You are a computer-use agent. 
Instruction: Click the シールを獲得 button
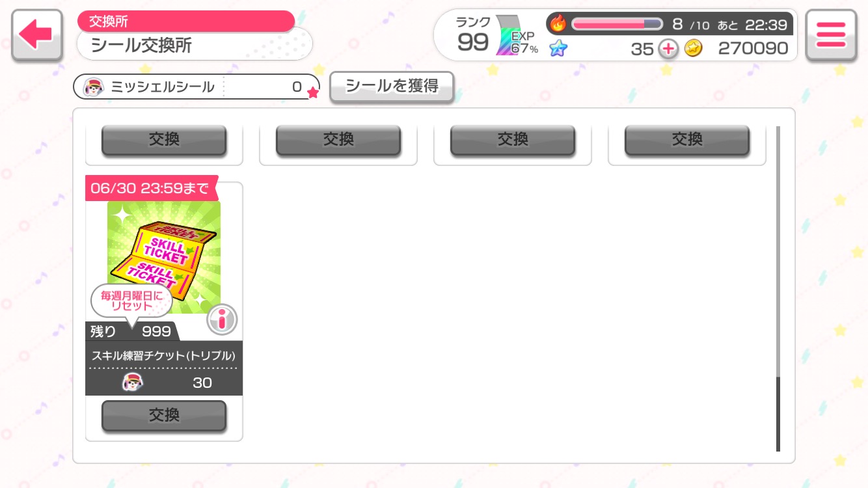pos(392,87)
